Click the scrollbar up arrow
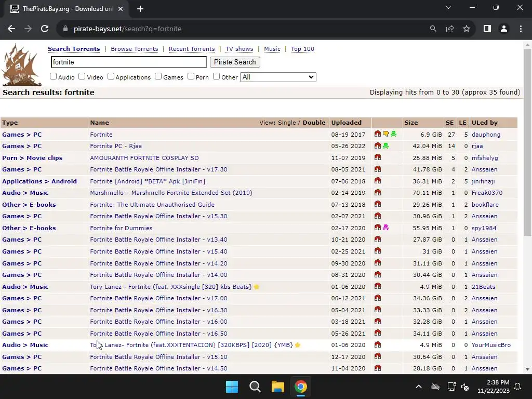The height and width of the screenshot is (399, 532). (x=527, y=45)
